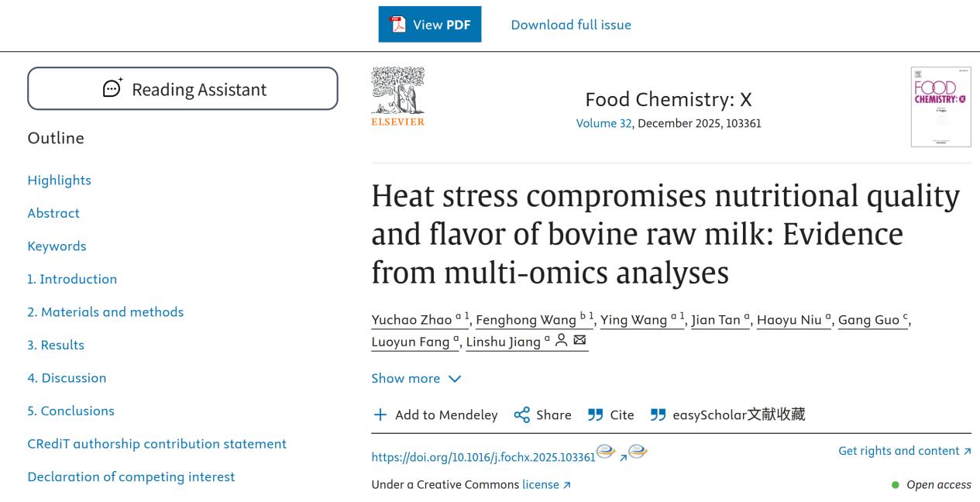Open the Creative Commons license link

545,485
